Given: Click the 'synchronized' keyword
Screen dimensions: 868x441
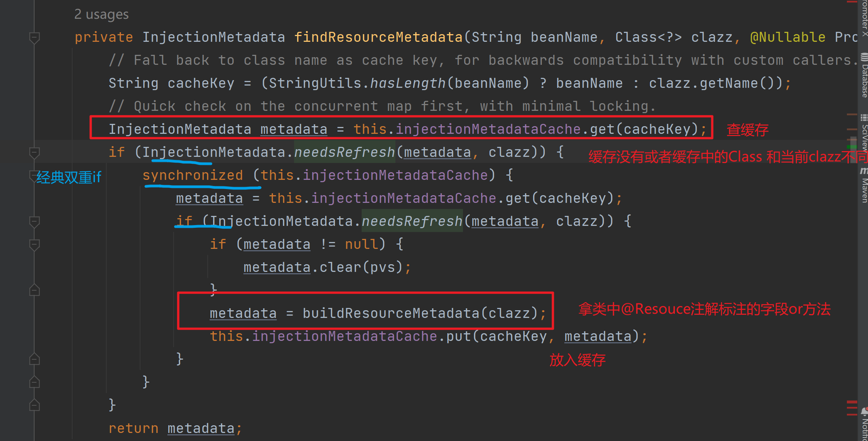Looking at the screenshot, I should [193, 175].
